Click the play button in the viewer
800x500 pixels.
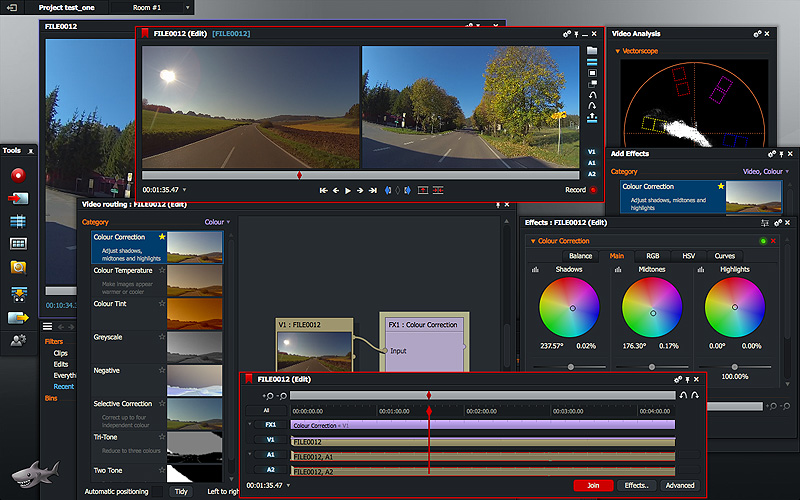[348, 190]
